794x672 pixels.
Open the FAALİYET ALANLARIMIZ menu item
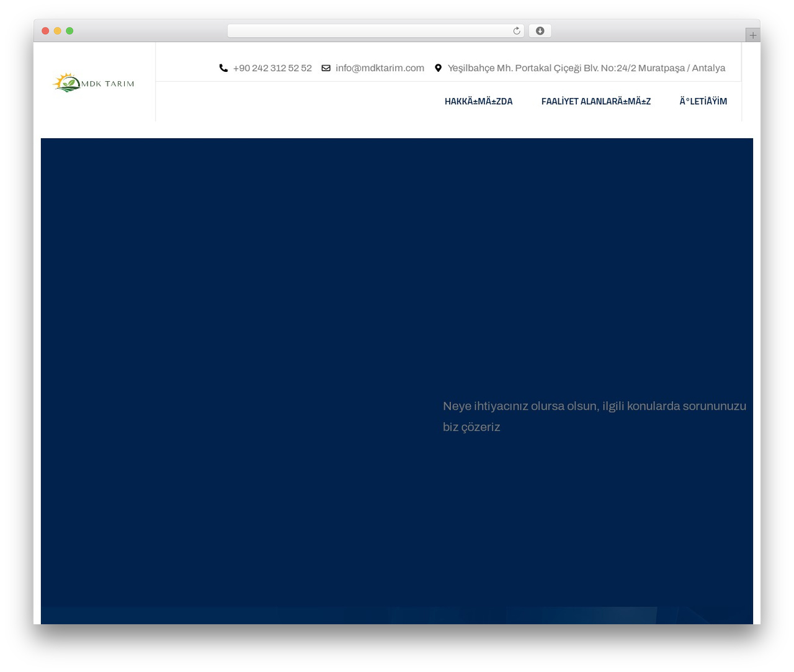[x=595, y=101]
